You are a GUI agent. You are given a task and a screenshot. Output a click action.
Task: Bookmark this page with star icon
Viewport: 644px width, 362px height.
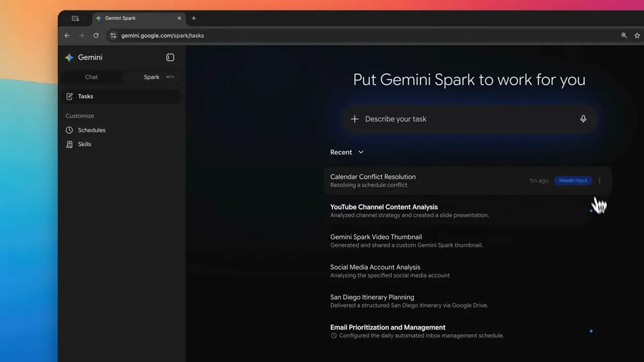637,35
